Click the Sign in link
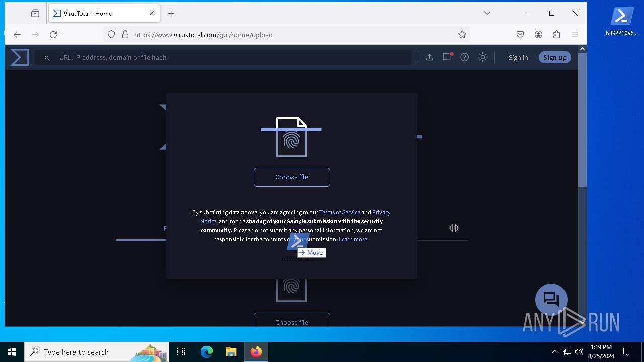The image size is (644, 362). [x=518, y=57]
